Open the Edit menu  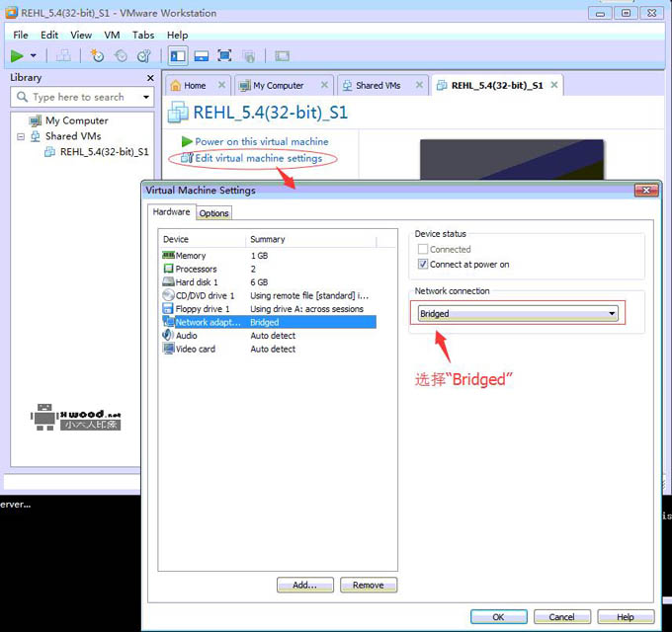click(x=49, y=36)
